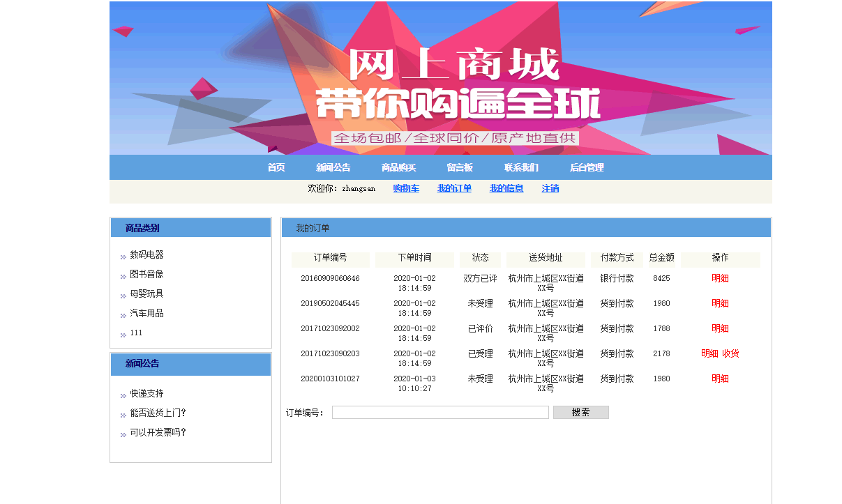View 明细 for order 20200103101027
Image resolution: width=842 pixels, height=504 pixels.
click(720, 379)
